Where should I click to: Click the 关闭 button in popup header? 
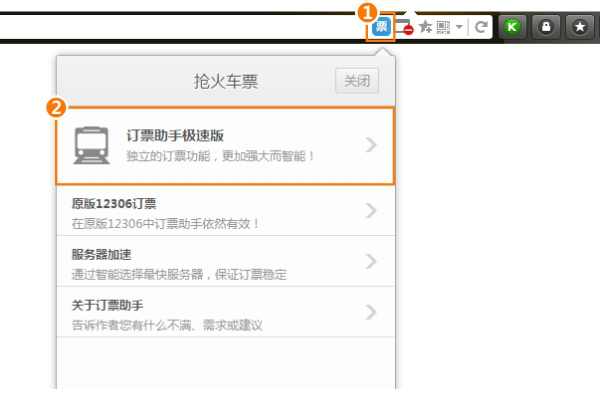point(357,81)
